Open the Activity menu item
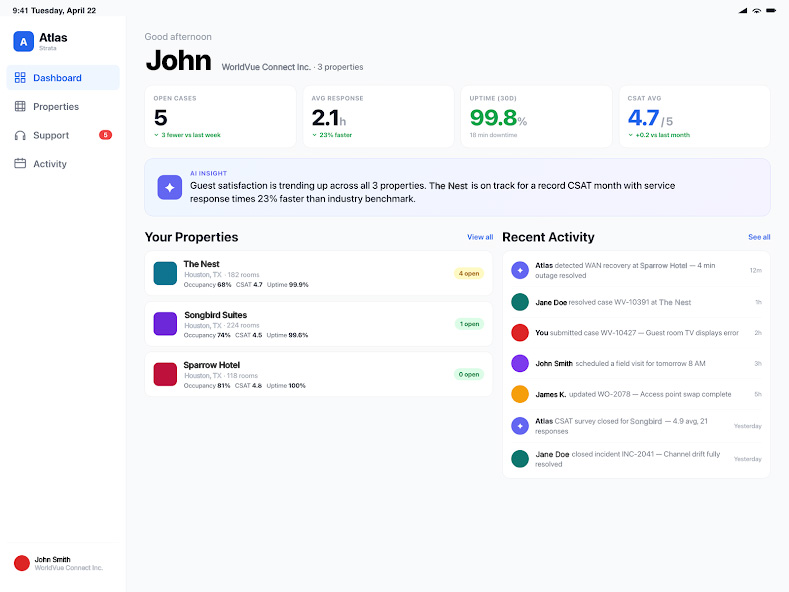Image resolution: width=789 pixels, height=592 pixels. click(63, 164)
